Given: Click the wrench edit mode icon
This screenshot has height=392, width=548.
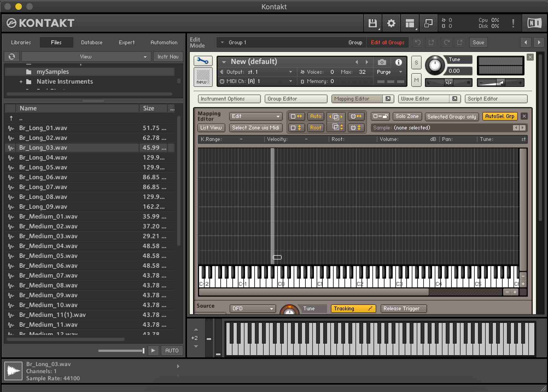Looking at the screenshot, I should click(x=203, y=61).
